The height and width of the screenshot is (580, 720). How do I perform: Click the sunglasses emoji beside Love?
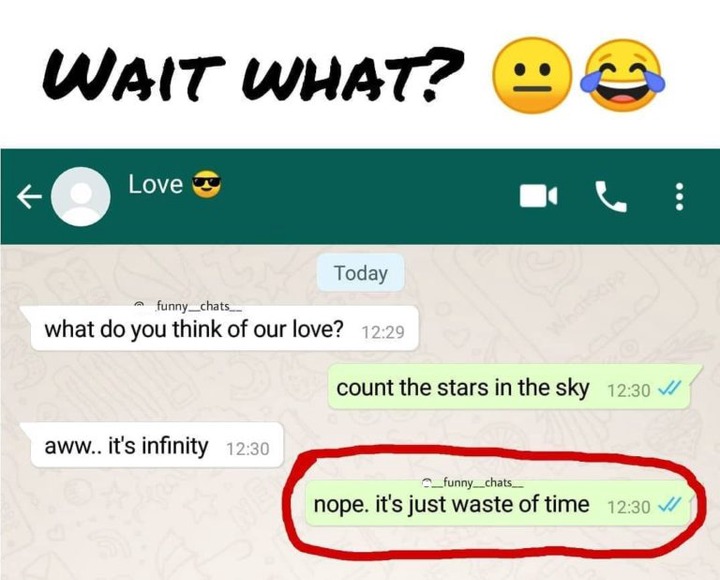point(206,184)
